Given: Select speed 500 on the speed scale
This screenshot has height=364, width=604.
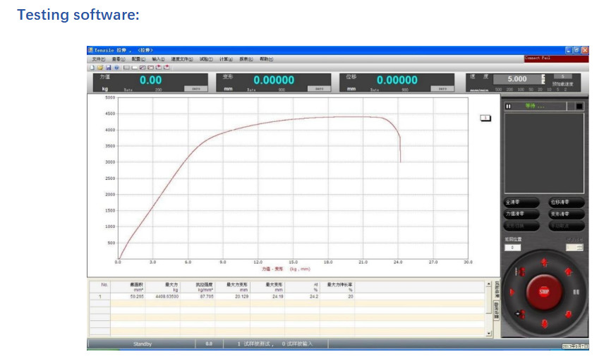Looking at the screenshot, I should point(498,90).
